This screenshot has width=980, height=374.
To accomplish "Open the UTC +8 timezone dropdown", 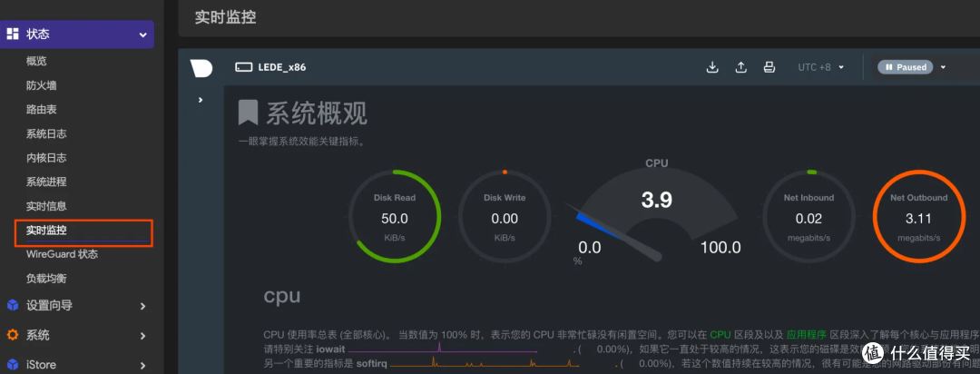I will 821,67.
